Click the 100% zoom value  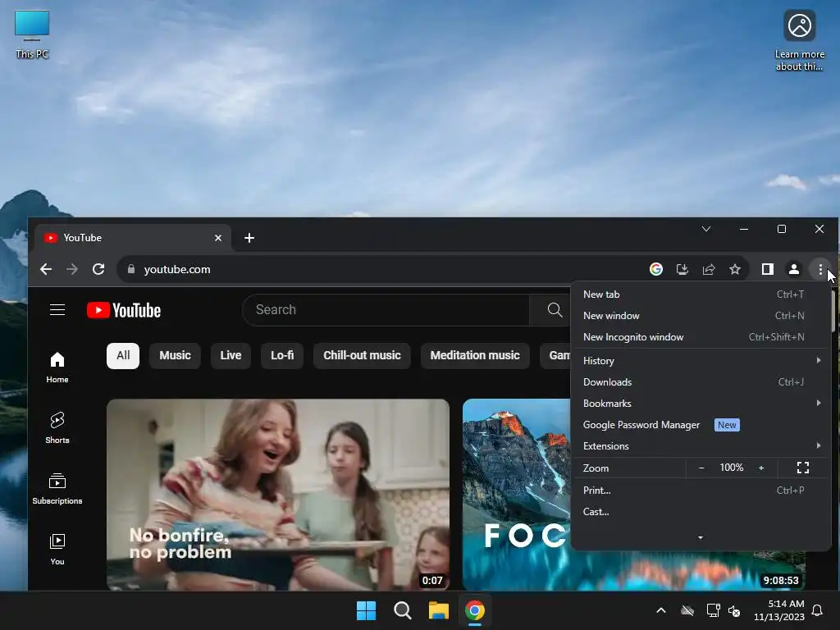coord(731,468)
